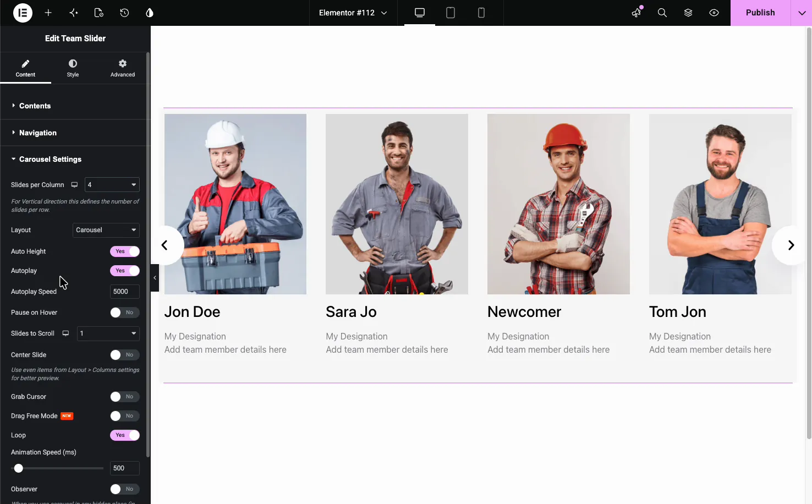Click responsive device icon beside Slides per Column
Image resolution: width=812 pixels, height=504 pixels.
coord(74,185)
